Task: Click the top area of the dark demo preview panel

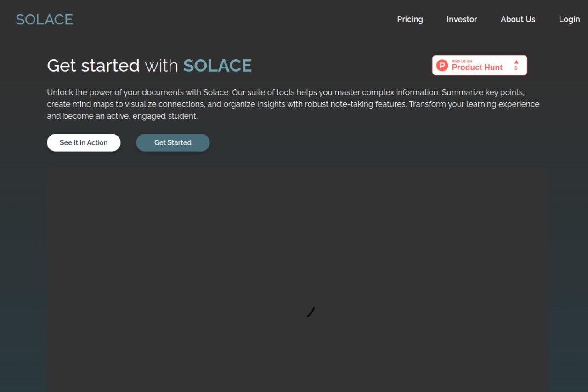Action: tap(298, 184)
